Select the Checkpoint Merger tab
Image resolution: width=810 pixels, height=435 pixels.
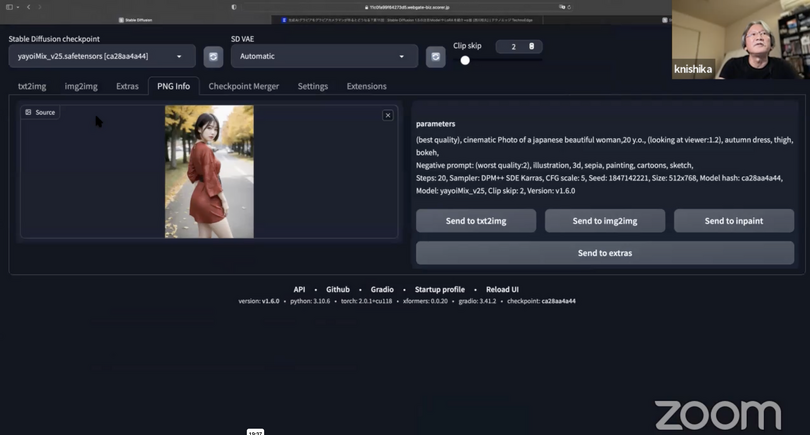pyautogui.click(x=243, y=86)
